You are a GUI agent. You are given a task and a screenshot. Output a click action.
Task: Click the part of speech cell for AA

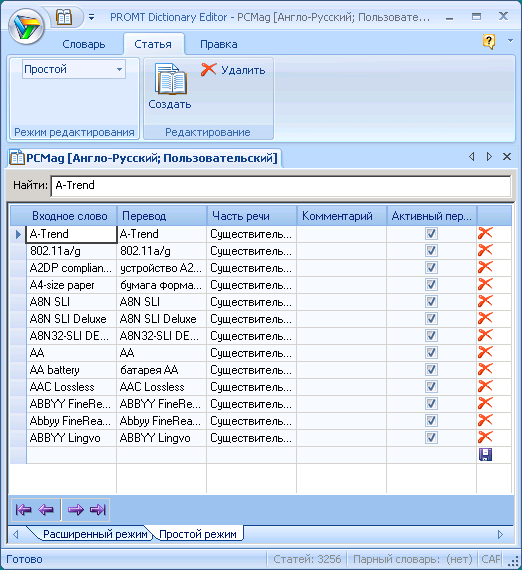[x=252, y=353]
